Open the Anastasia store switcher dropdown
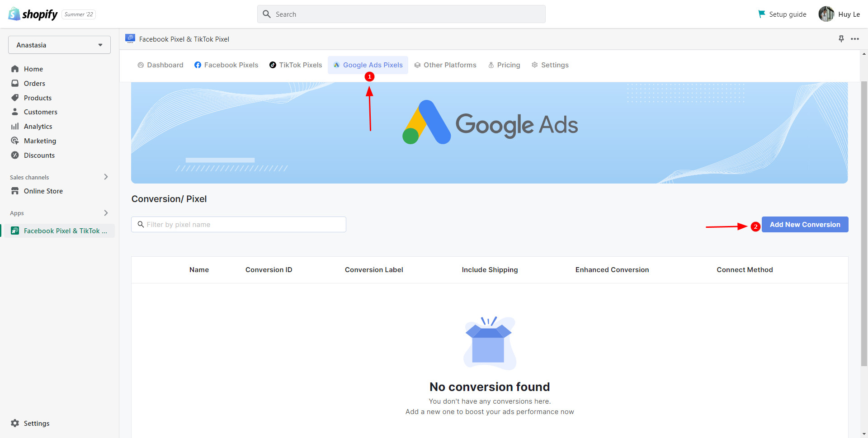 tap(59, 45)
